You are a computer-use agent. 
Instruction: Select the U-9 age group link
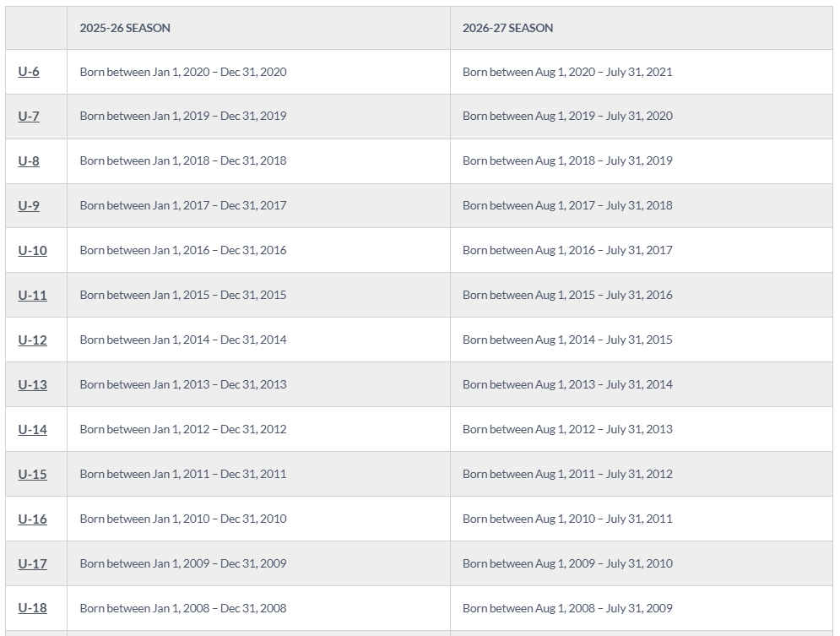pos(29,206)
